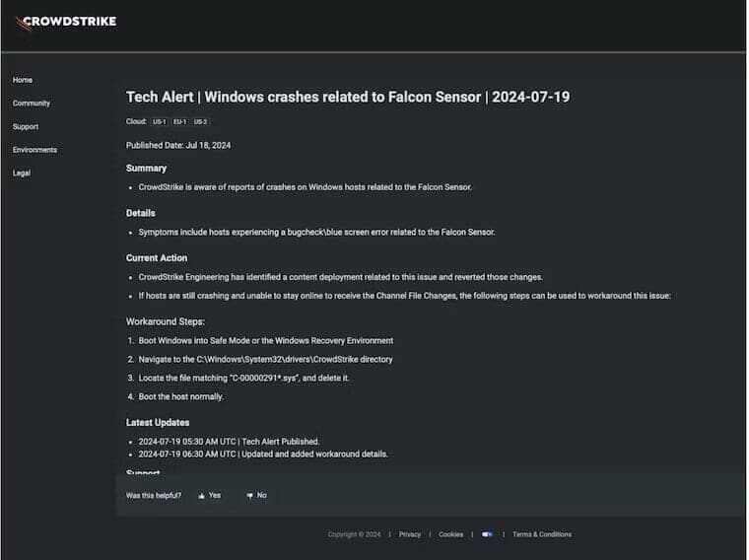The height and width of the screenshot is (560, 749).
Task: Click the thumbs-up Yes icon
Action: [x=202, y=496]
